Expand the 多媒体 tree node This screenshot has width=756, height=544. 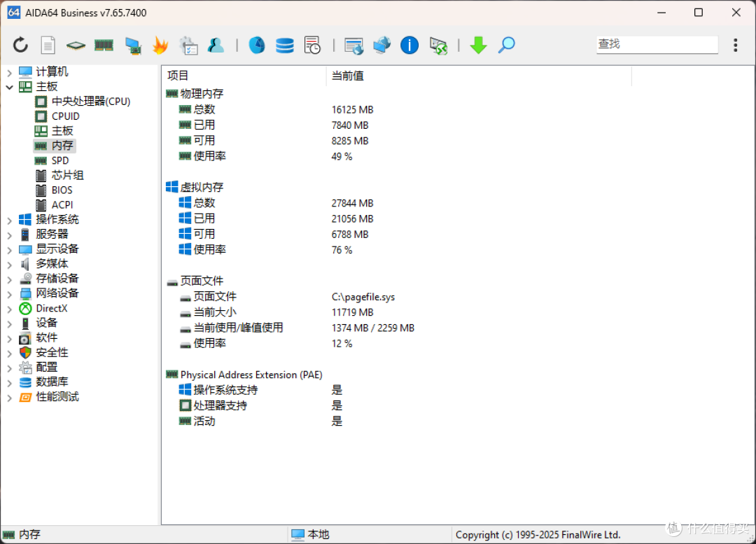(x=10, y=265)
